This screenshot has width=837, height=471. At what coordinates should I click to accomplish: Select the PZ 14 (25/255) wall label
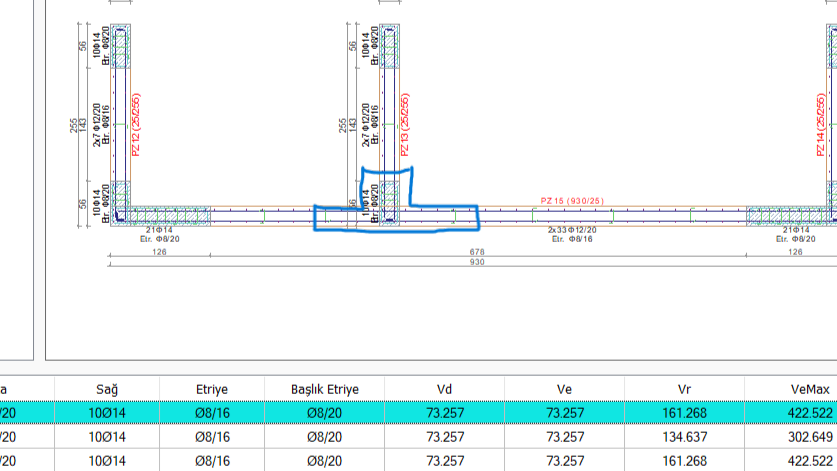(820, 125)
